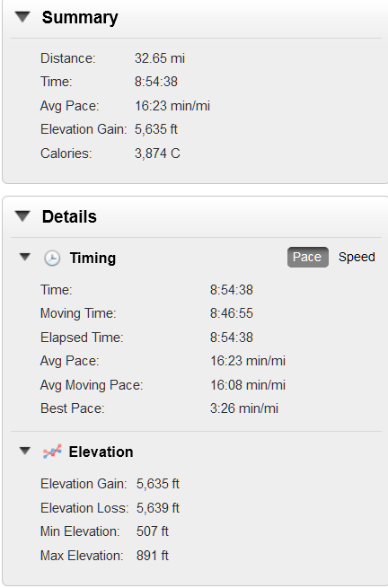Collapse the Timing subsection arrow
This screenshot has height=588, width=388.
(x=25, y=257)
